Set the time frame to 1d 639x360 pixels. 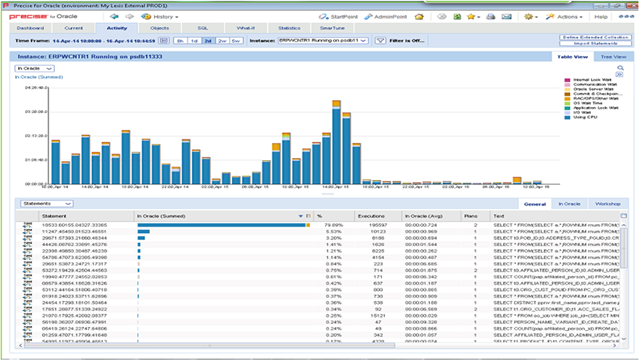[194, 41]
